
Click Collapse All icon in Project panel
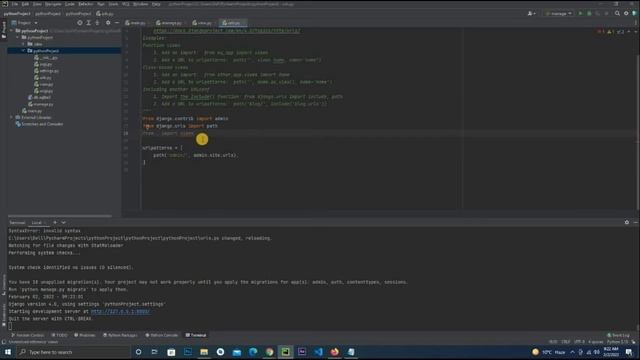coord(97,23)
